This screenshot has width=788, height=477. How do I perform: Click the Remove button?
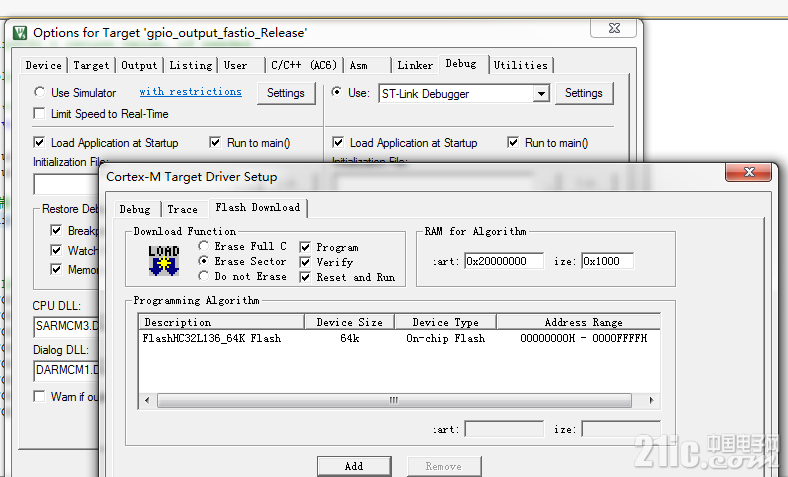(x=444, y=466)
